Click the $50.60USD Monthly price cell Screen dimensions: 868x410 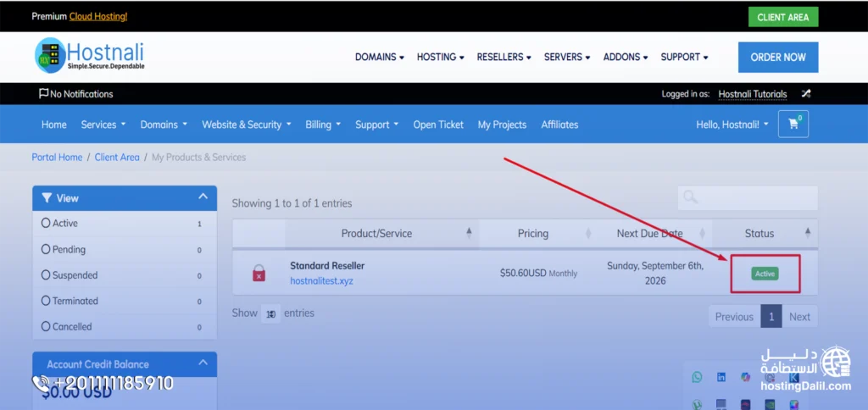[538, 273]
